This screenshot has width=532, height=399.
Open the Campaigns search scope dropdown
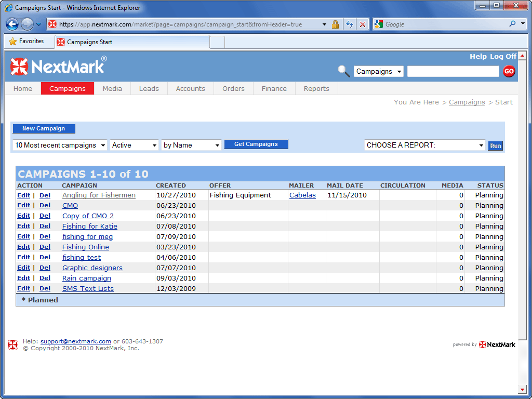coord(378,72)
